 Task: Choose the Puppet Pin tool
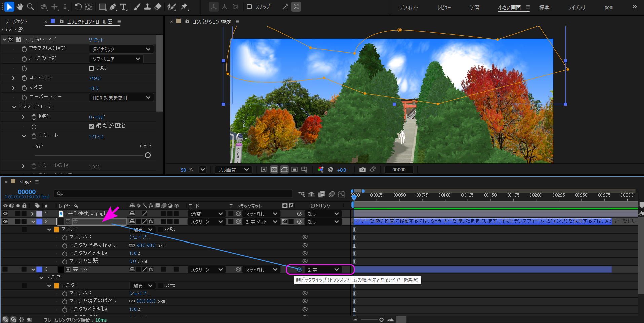(x=184, y=7)
